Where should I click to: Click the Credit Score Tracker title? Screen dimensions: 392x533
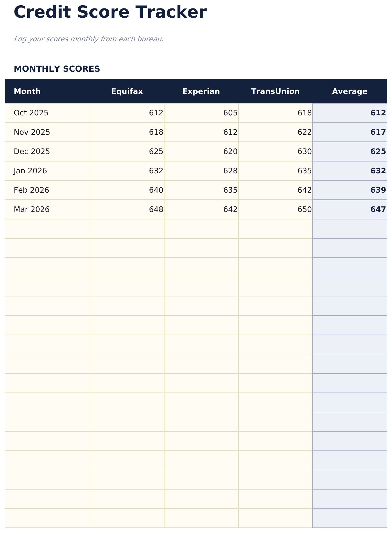110,12
